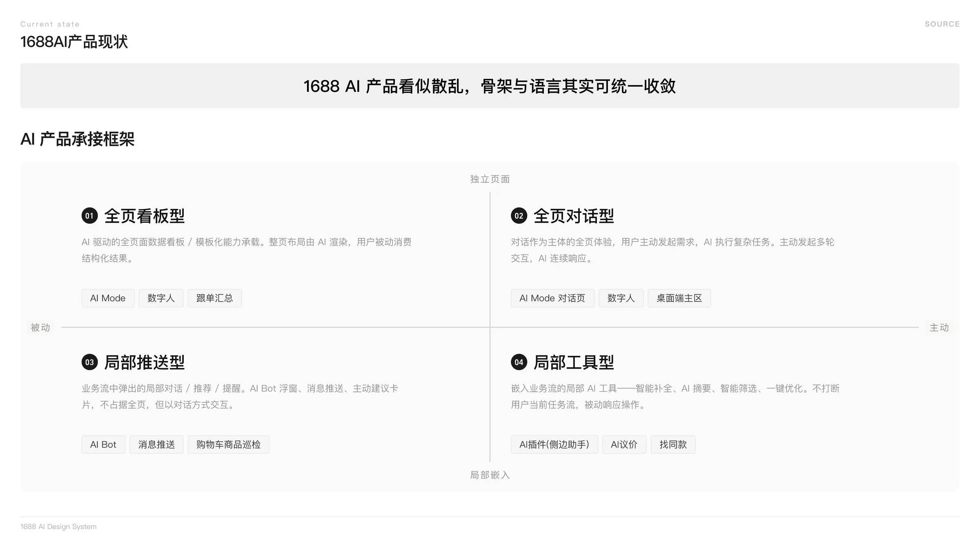
Task: Select 数字人 tag under 全页对话型
Action: click(621, 298)
